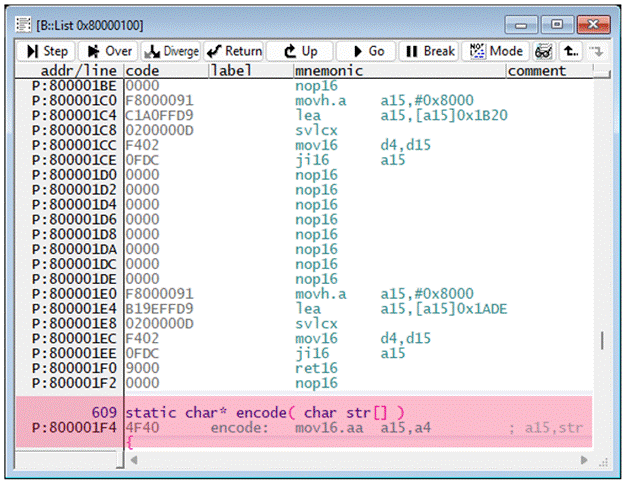Select source line 609 static char* encode
This screenshot has width=624, height=481.
(265, 412)
